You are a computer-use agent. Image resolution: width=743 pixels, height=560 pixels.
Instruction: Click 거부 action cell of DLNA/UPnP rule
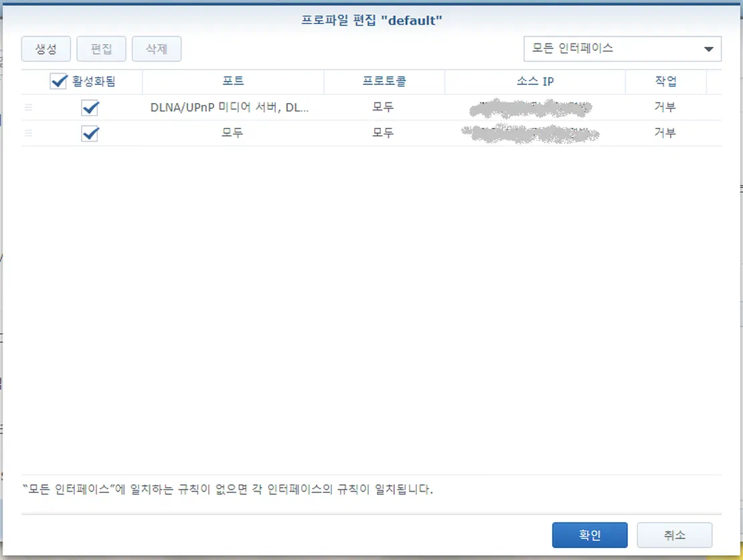665,107
